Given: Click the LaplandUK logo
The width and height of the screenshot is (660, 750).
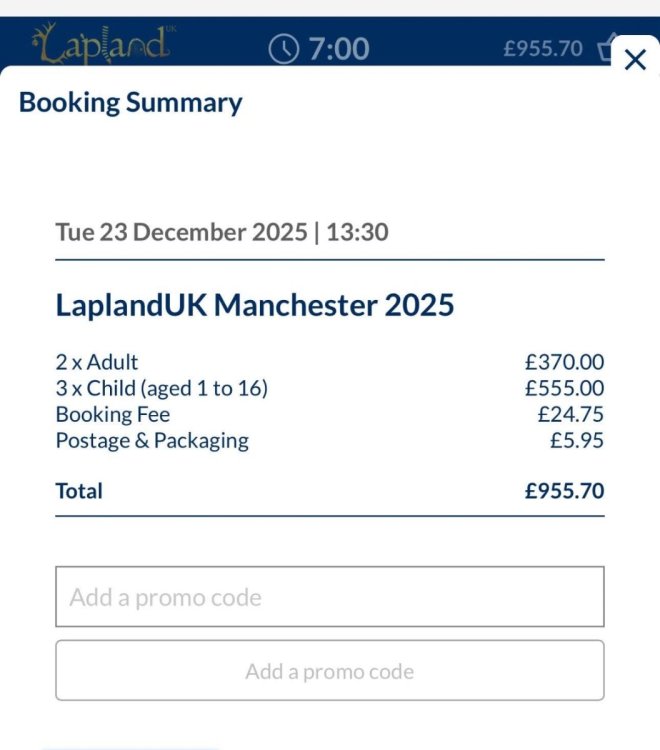Looking at the screenshot, I should click(103, 44).
